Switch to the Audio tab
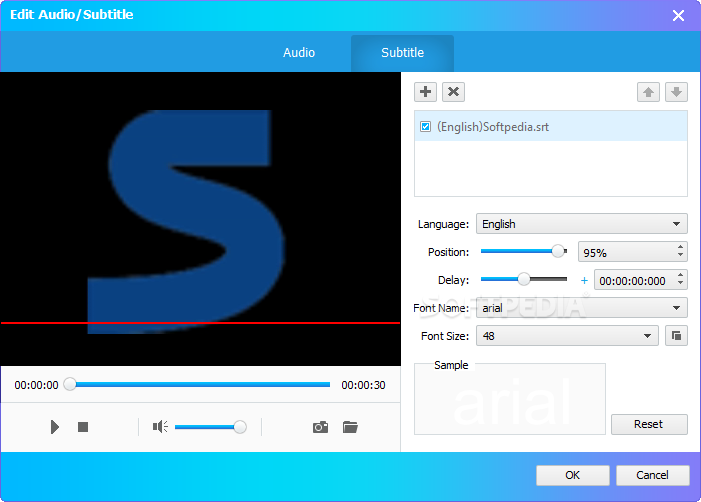This screenshot has width=701, height=502. point(299,53)
